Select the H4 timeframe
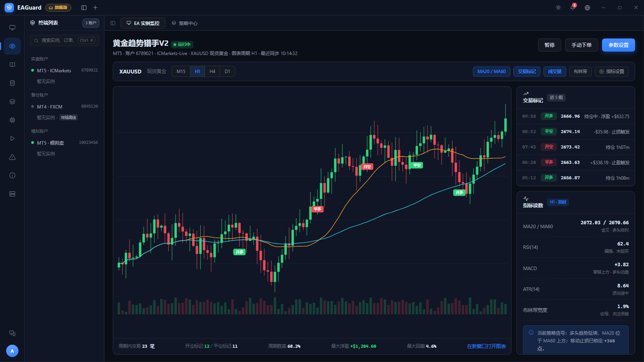This screenshot has height=362, width=644. pos(212,72)
